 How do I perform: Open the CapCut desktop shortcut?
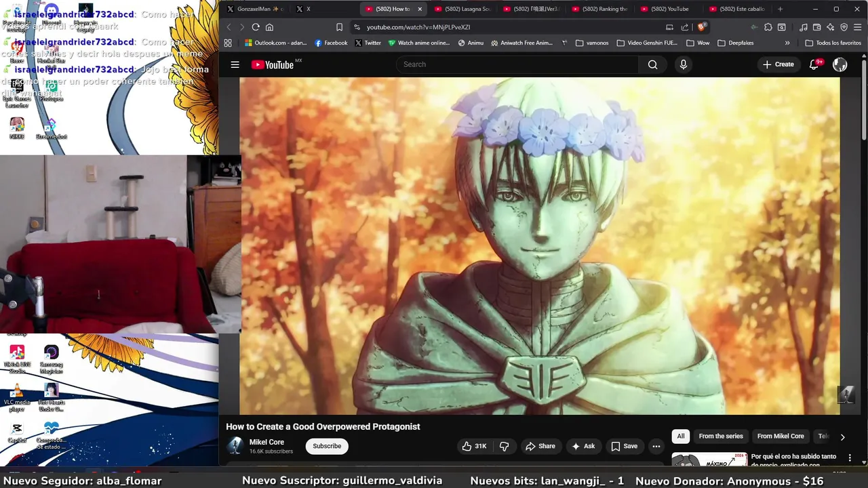point(17,432)
